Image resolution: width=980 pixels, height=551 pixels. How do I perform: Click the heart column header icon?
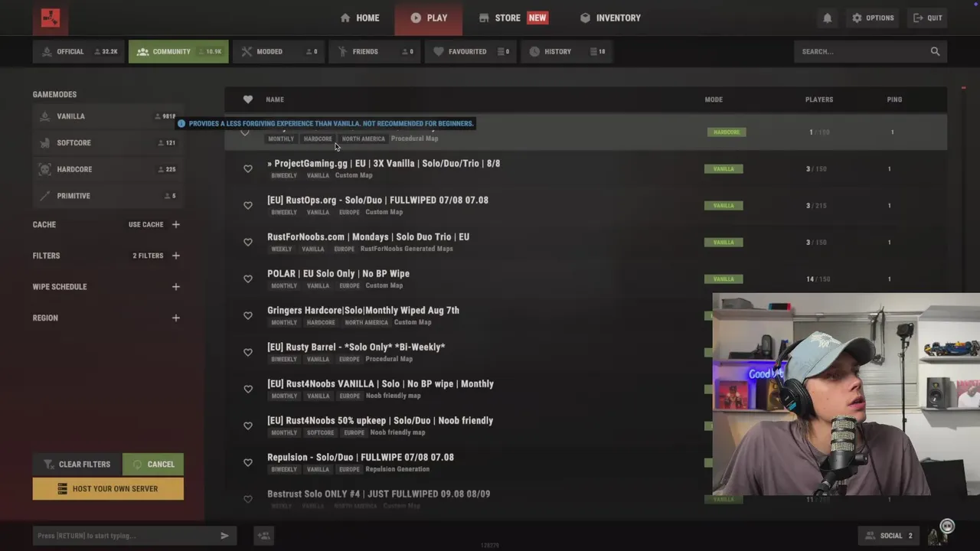point(247,99)
